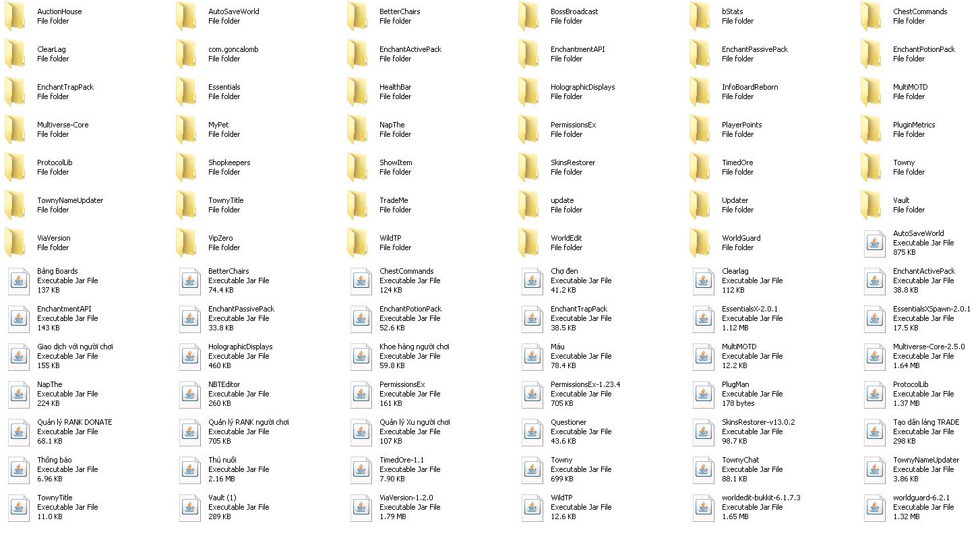Select the Questioner jar file icon
The width and height of the screenshot is (980, 534).
[x=532, y=432]
